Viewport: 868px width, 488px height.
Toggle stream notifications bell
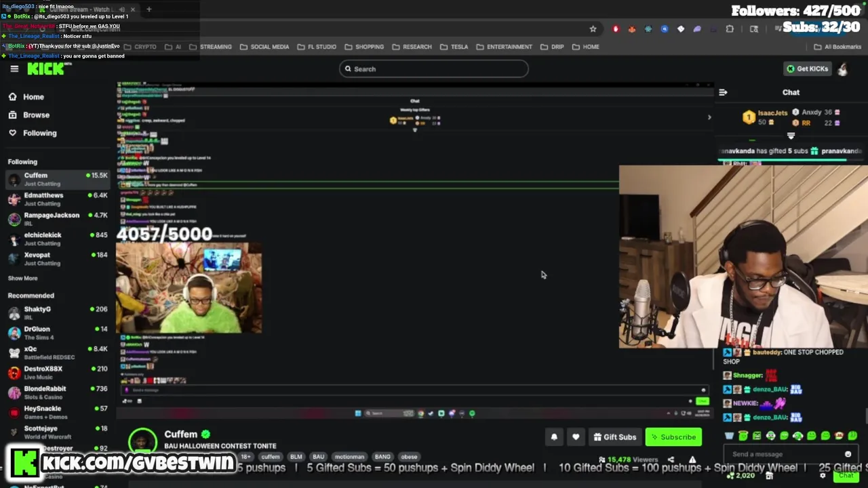pos(554,437)
